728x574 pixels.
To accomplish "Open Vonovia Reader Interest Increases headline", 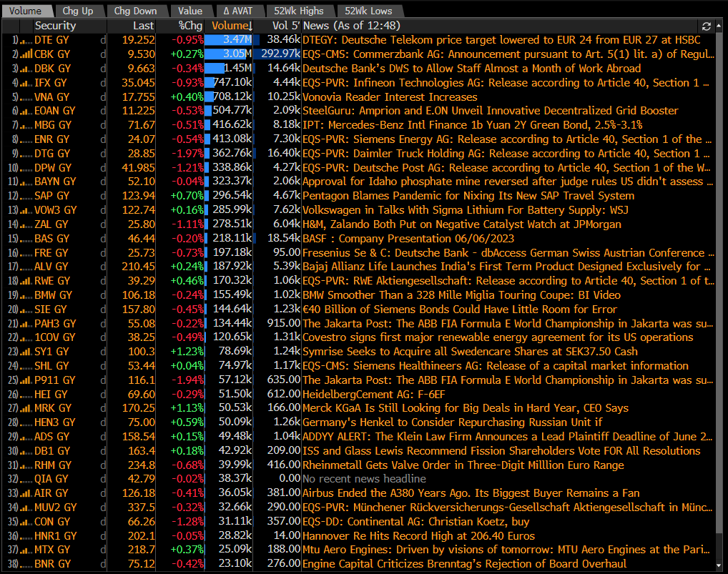I will (390, 97).
